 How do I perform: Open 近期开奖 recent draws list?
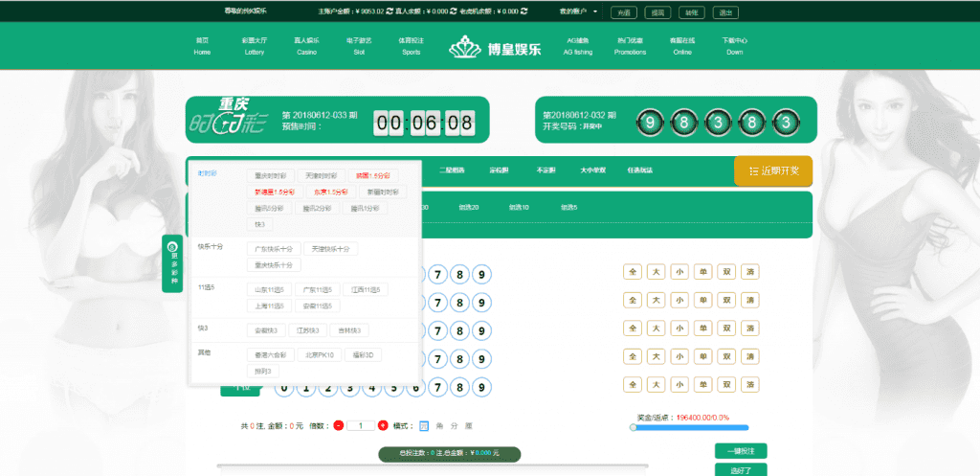click(773, 170)
